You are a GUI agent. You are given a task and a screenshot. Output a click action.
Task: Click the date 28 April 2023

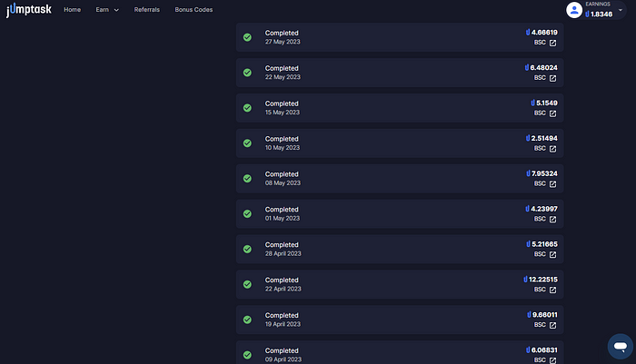click(283, 253)
